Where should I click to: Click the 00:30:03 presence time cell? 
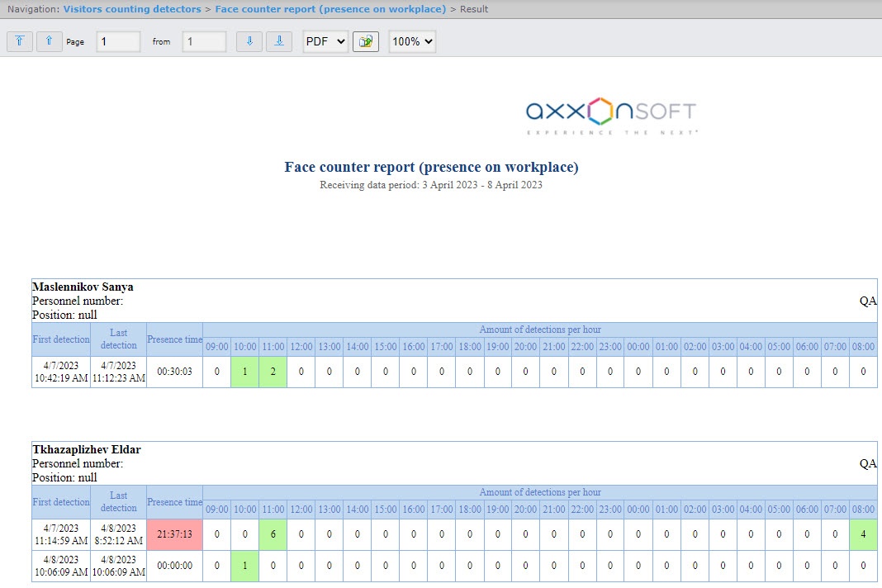coord(174,372)
